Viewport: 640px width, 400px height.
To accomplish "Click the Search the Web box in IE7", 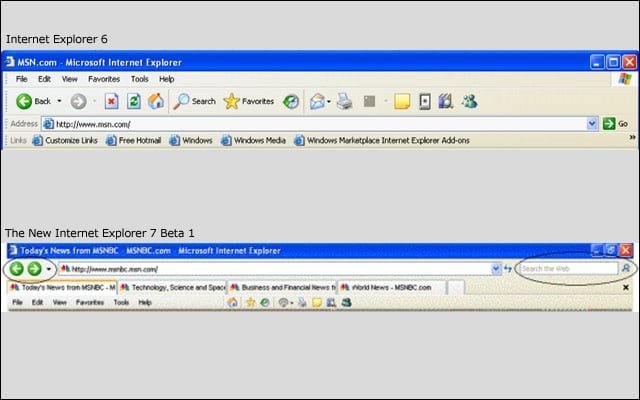I will [569, 269].
